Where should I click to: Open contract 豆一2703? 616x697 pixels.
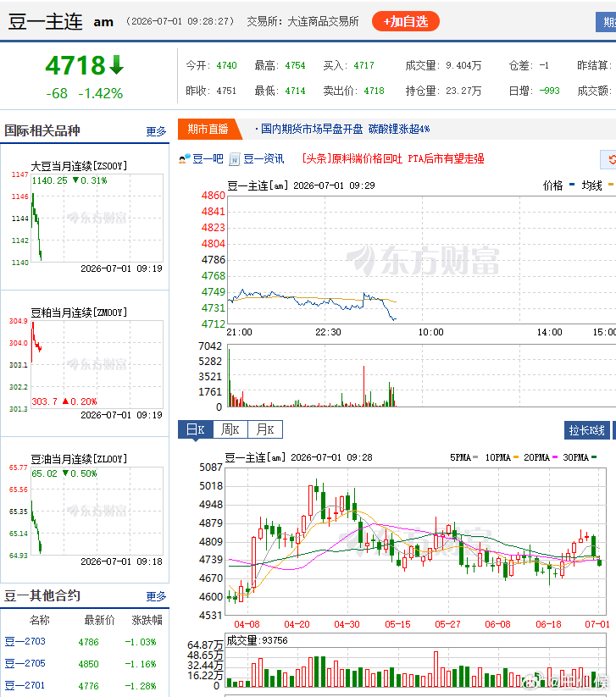coord(25,641)
